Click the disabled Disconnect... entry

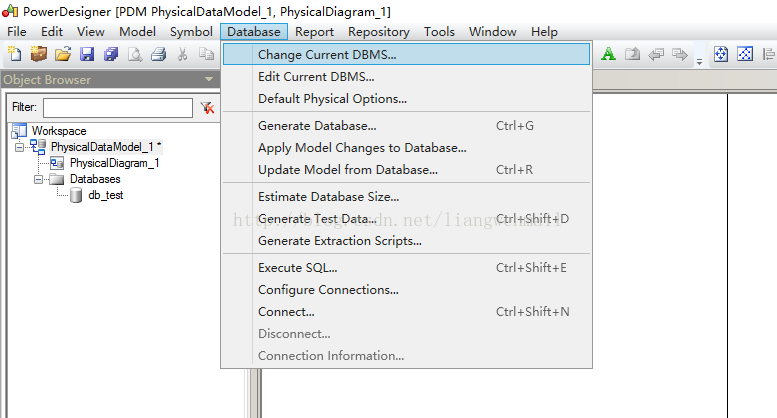click(406, 334)
